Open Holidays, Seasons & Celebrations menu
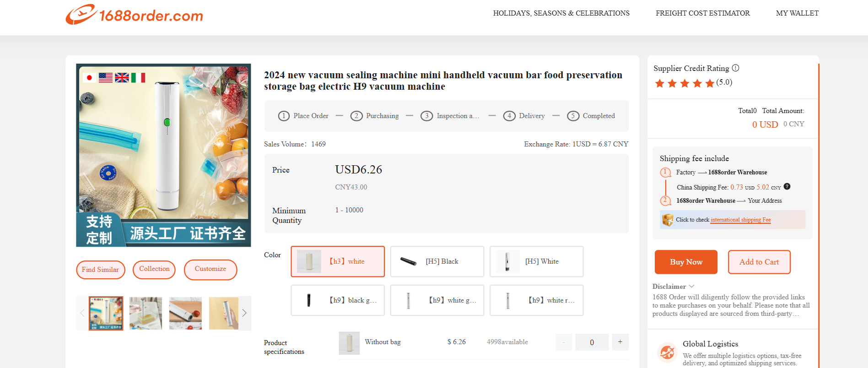Image resolution: width=868 pixels, height=368 pixels. 561,13
